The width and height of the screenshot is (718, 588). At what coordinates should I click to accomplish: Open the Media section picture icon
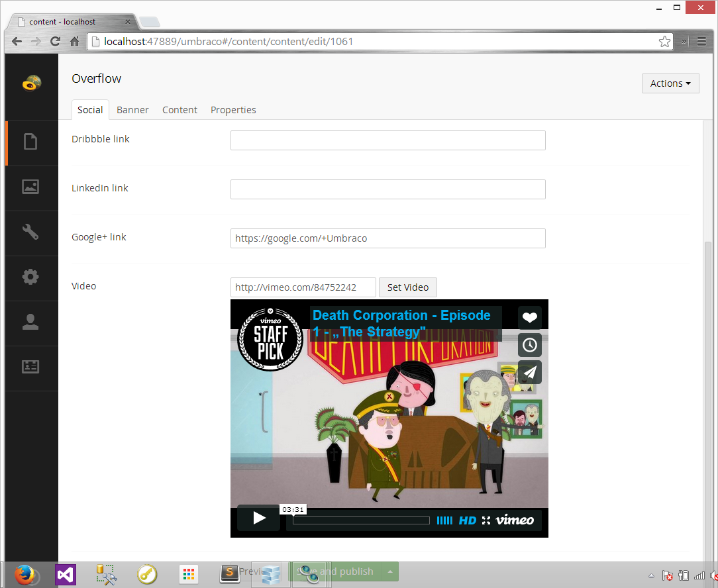click(x=30, y=187)
